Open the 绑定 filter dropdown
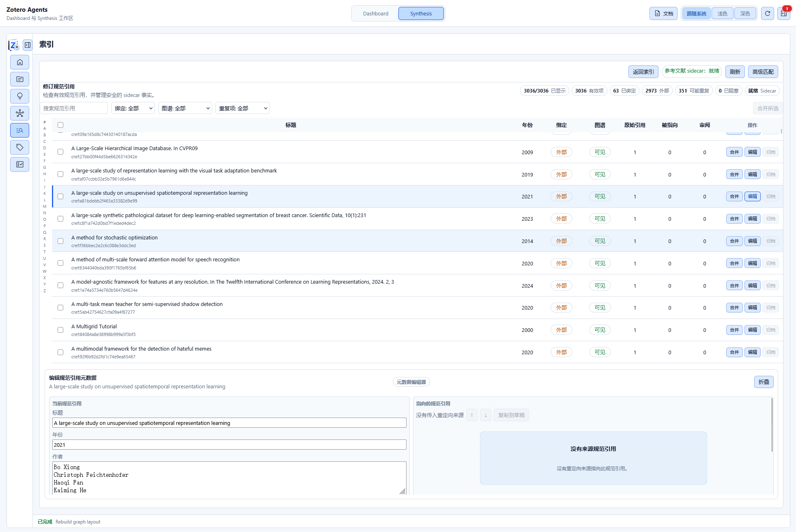 pyautogui.click(x=133, y=108)
